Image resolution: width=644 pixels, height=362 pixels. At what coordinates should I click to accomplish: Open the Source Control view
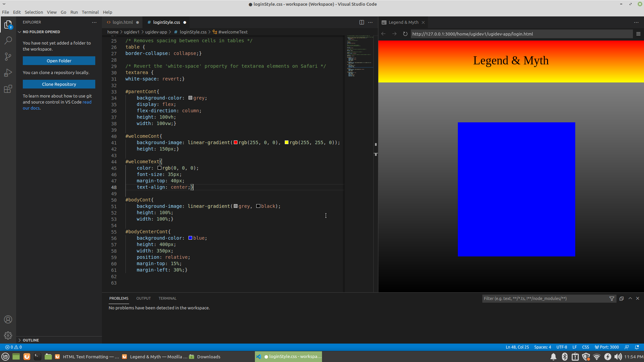[8, 57]
